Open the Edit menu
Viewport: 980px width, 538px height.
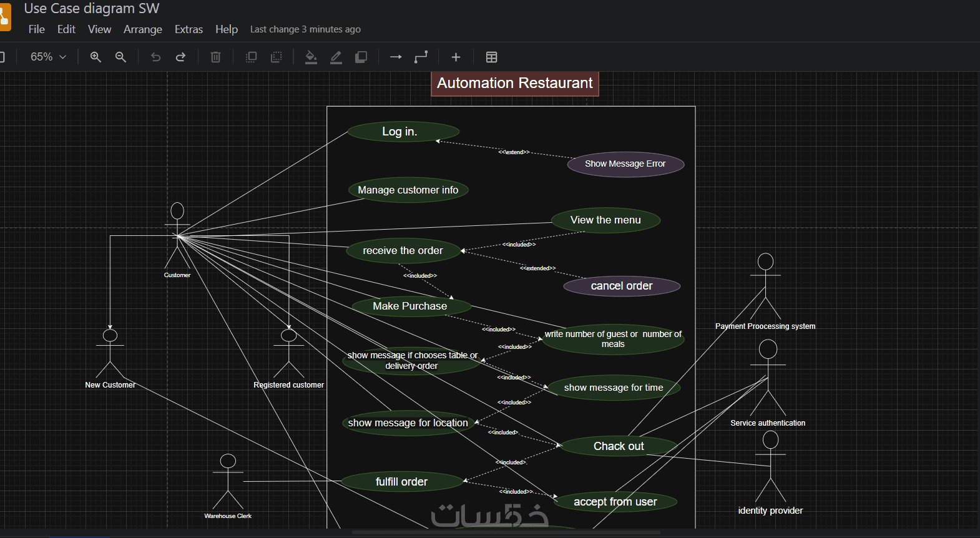tap(66, 29)
